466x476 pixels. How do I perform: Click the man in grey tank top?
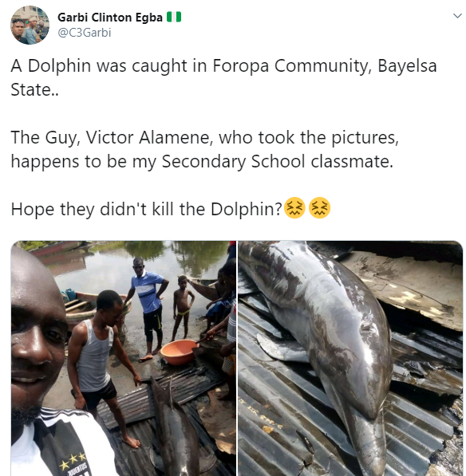101,364
